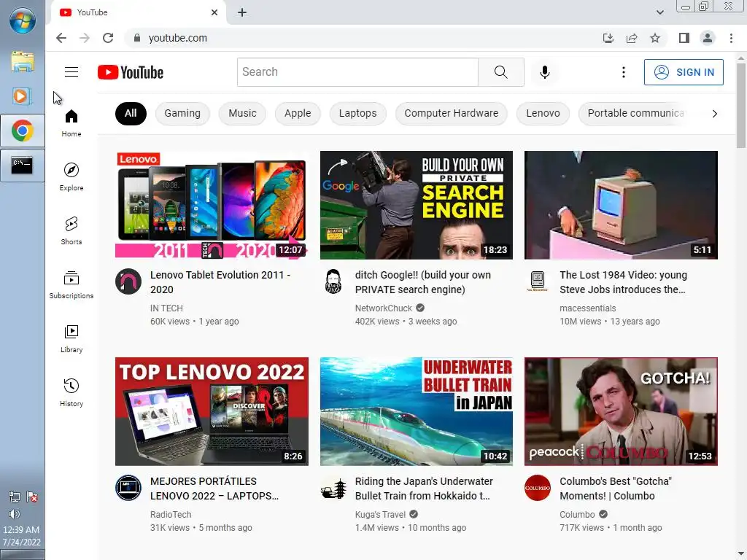Click the share page icon
Screen dimensions: 747x560
coord(632,38)
